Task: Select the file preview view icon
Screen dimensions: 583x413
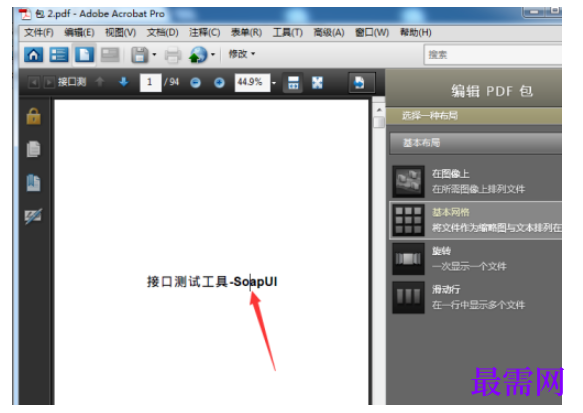Action: click(x=84, y=55)
